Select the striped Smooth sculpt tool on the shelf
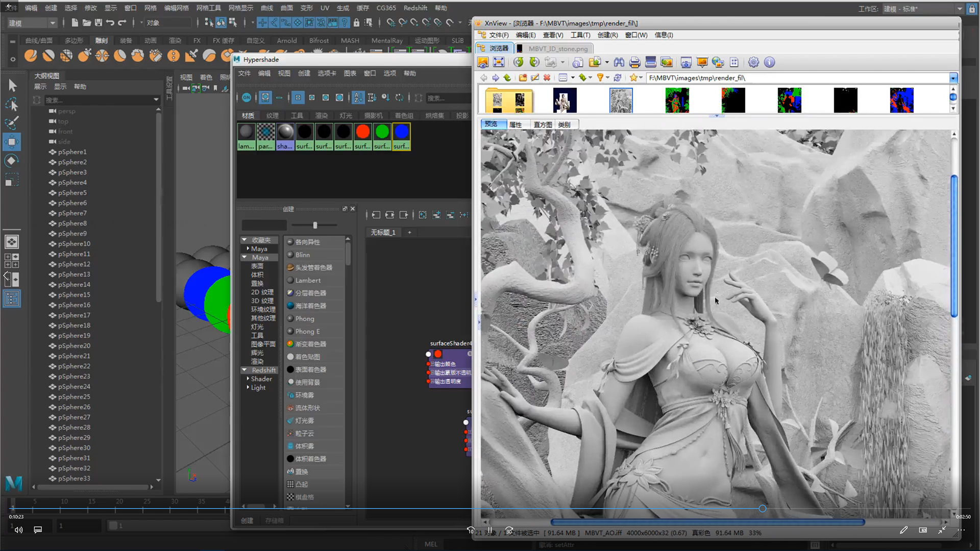Viewport: 980px width, 551px height. (48, 55)
